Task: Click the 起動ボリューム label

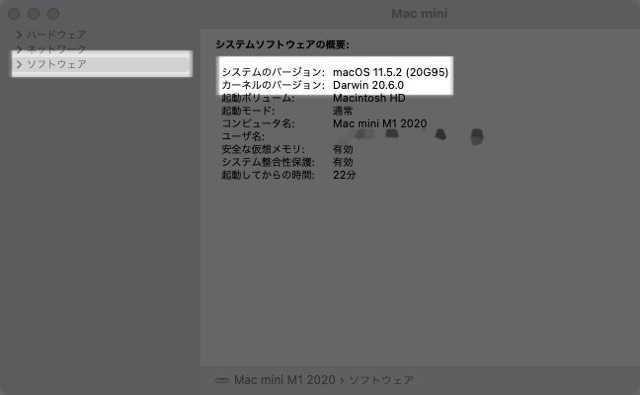Action: (x=257, y=98)
